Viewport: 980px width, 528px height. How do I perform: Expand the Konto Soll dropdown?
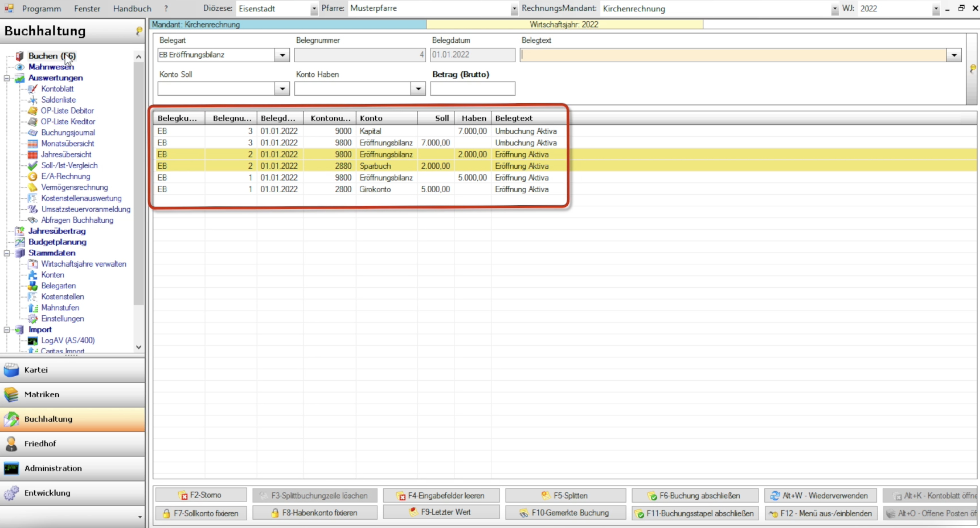(x=282, y=89)
